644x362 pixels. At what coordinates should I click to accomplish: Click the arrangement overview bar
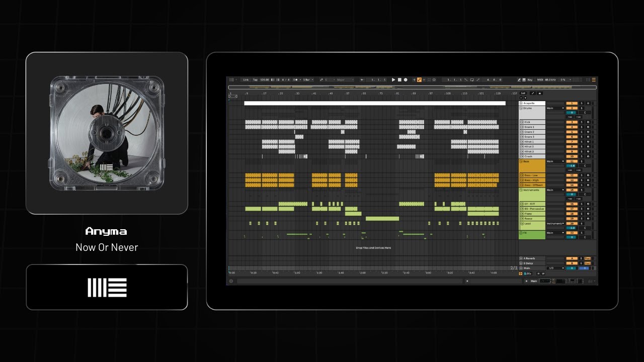click(x=412, y=87)
